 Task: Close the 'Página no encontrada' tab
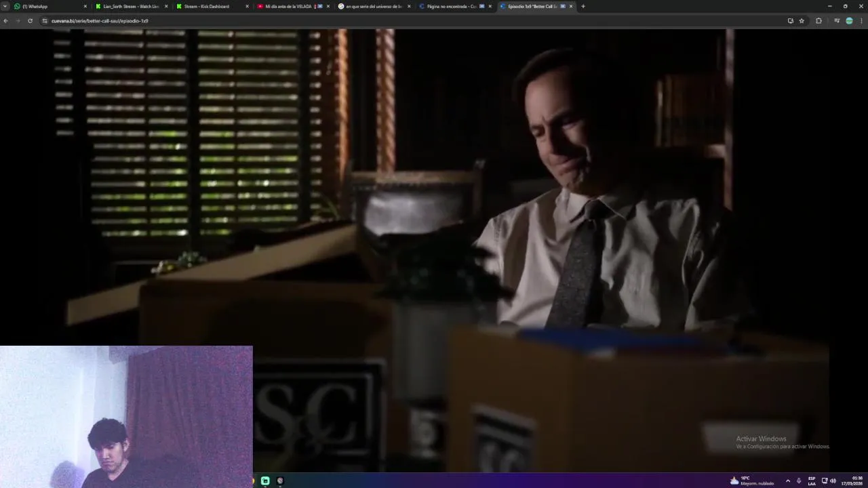pos(490,6)
